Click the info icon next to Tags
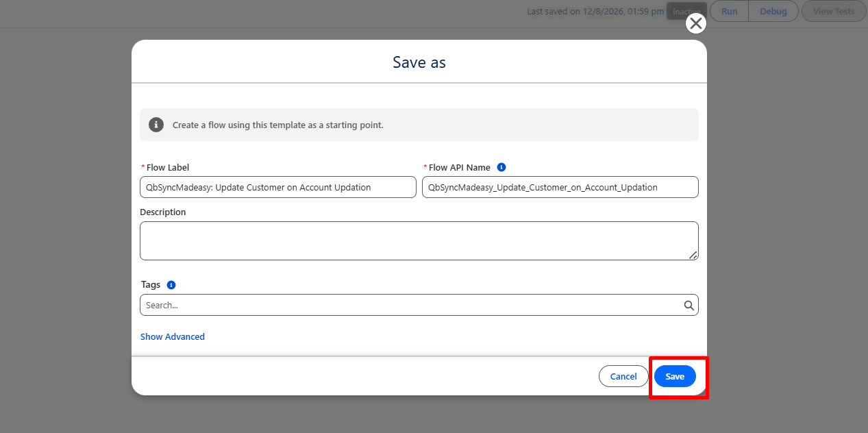The image size is (868, 433). point(171,285)
